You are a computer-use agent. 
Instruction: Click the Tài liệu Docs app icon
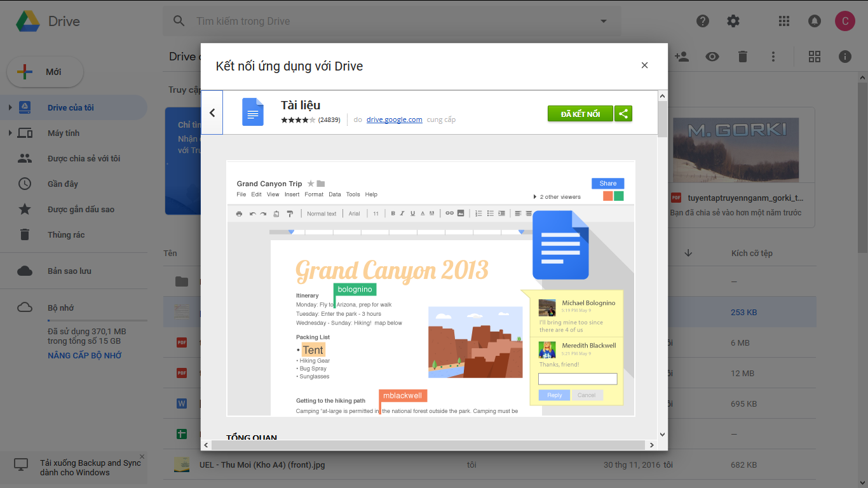pyautogui.click(x=253, y=112)
